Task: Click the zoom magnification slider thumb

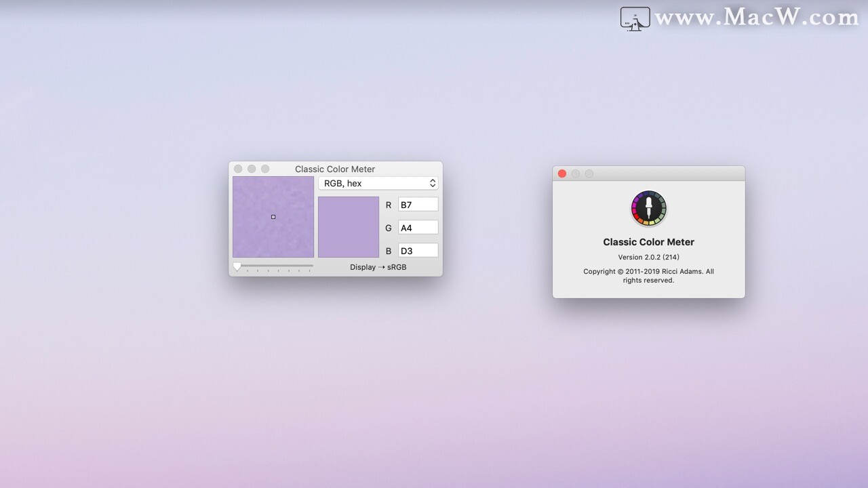Action: pyautogui.click(x=237, y=266)
